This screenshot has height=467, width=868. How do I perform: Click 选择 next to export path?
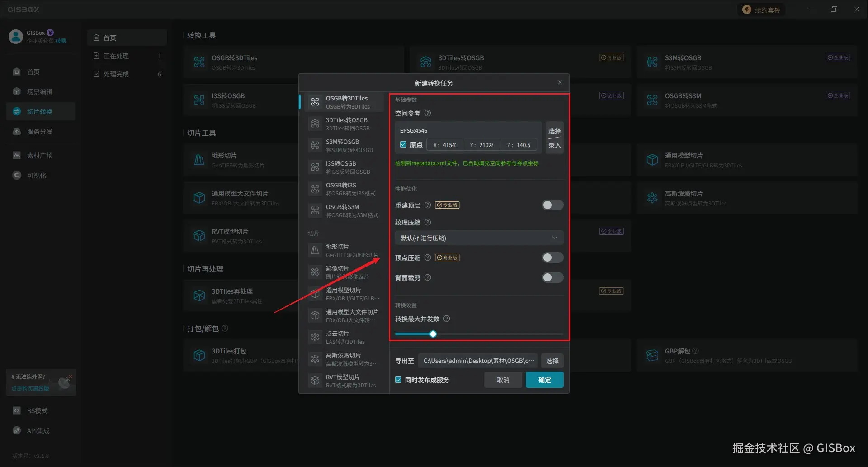(x=552, y=361)
